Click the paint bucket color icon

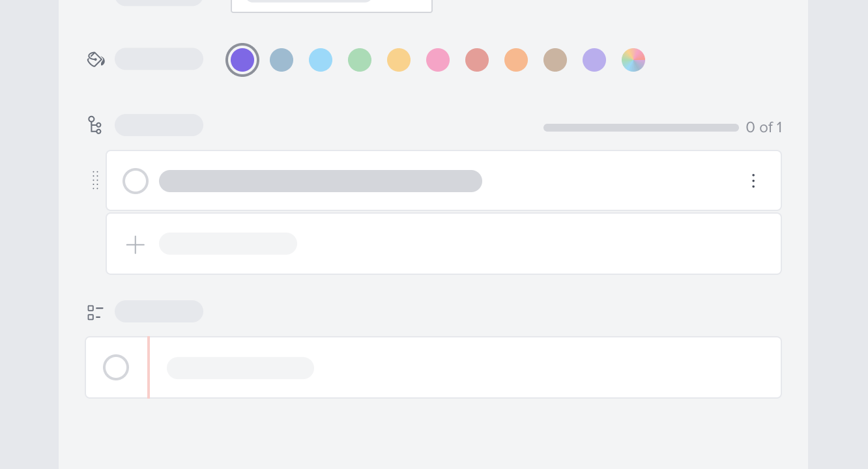(96, 59)
